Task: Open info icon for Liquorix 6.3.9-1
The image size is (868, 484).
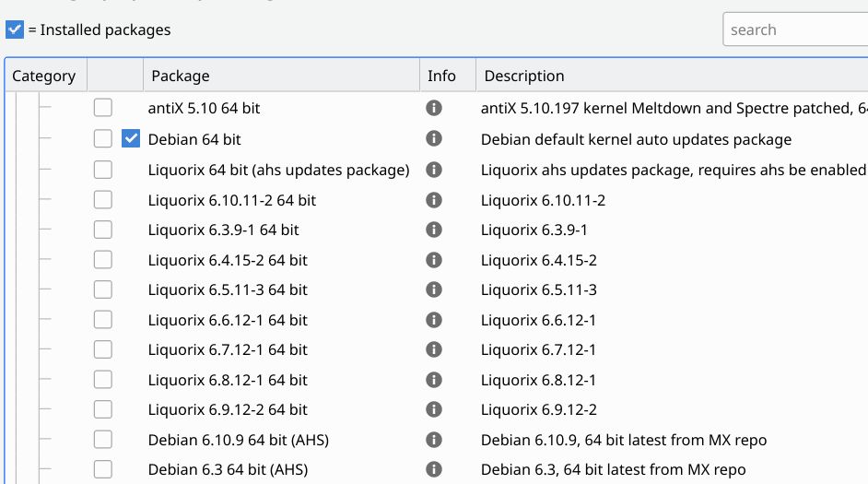Action: [x=434, y=230]
